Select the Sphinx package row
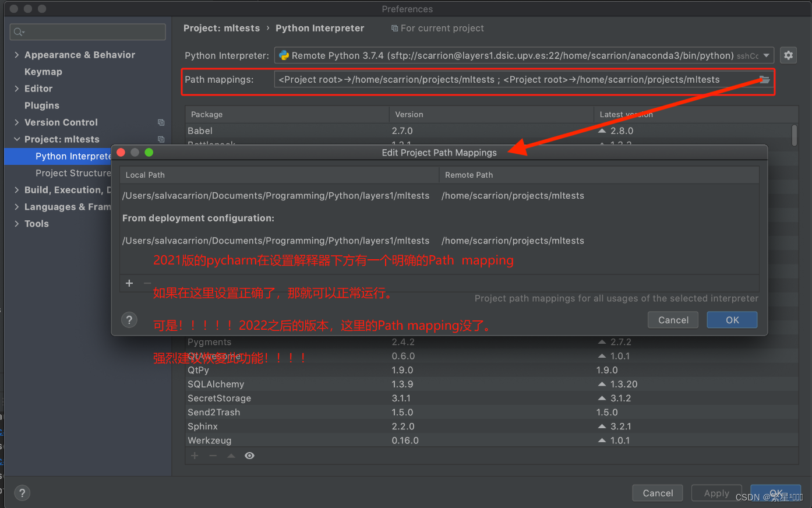The image size is (812, 508). (492, 426)
